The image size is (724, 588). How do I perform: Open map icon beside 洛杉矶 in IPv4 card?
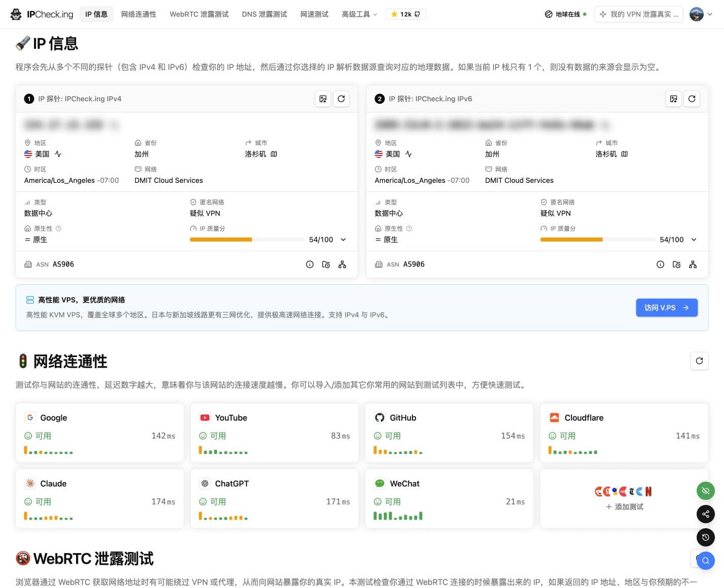pos(274,154)
